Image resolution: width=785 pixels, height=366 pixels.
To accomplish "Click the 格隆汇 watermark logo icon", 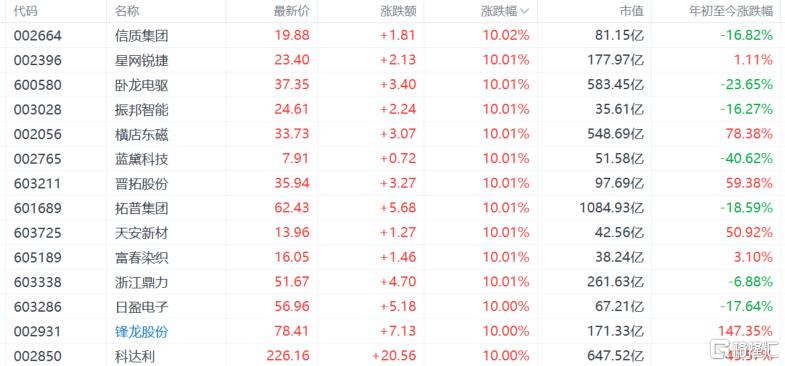I will click(726, 349).
